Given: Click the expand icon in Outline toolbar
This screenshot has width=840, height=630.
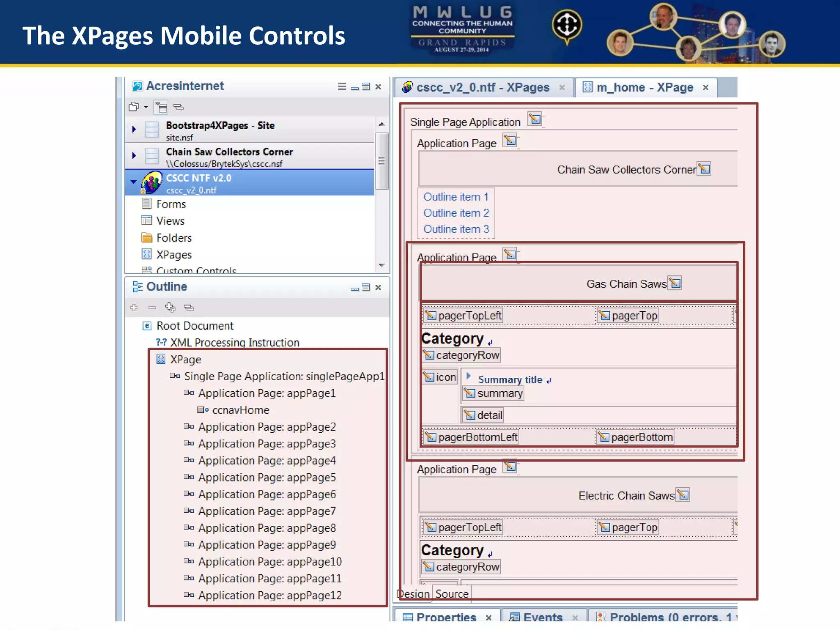Looking at the screenshot, I should pyautogui.click(x=134, y=308).
